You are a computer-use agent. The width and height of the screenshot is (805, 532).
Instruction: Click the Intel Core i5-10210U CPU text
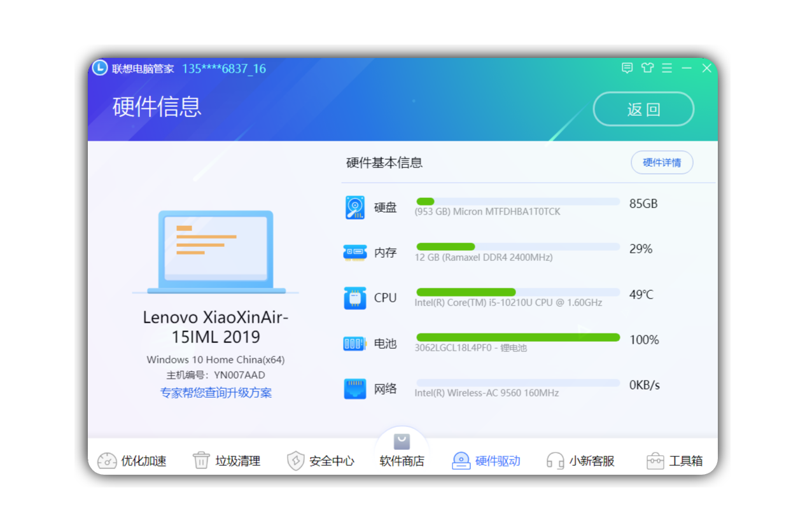[508, 302]
